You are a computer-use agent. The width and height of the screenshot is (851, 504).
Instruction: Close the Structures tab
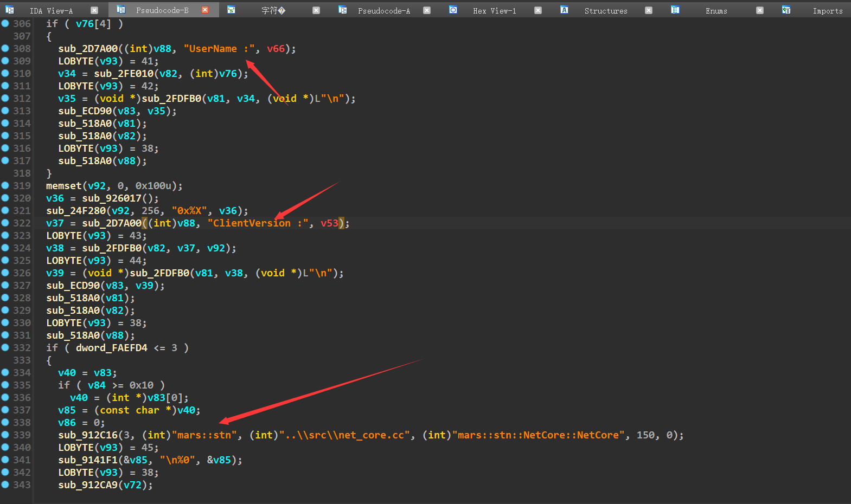click(649, 10)
